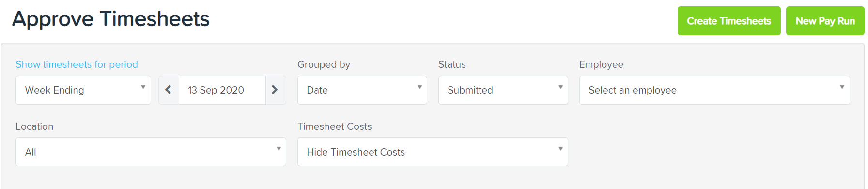Open the Location dropdown showing All

pyautogui.click(x=151, y=152)
